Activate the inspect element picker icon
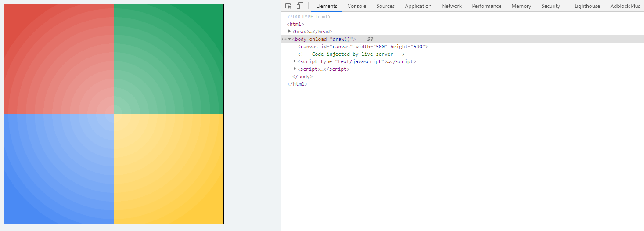 pos(288,6)
